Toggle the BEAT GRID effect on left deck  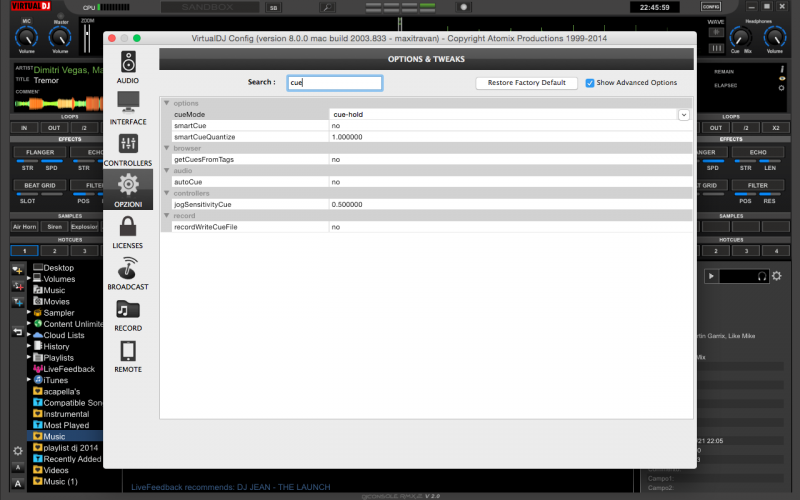pos(40,185)
